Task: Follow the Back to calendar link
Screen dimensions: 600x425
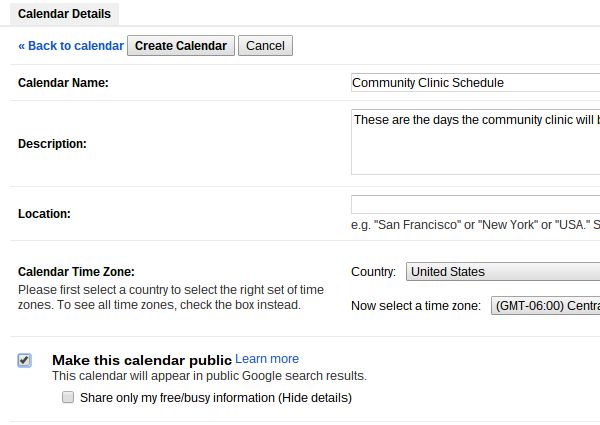Action: (71, 46)
